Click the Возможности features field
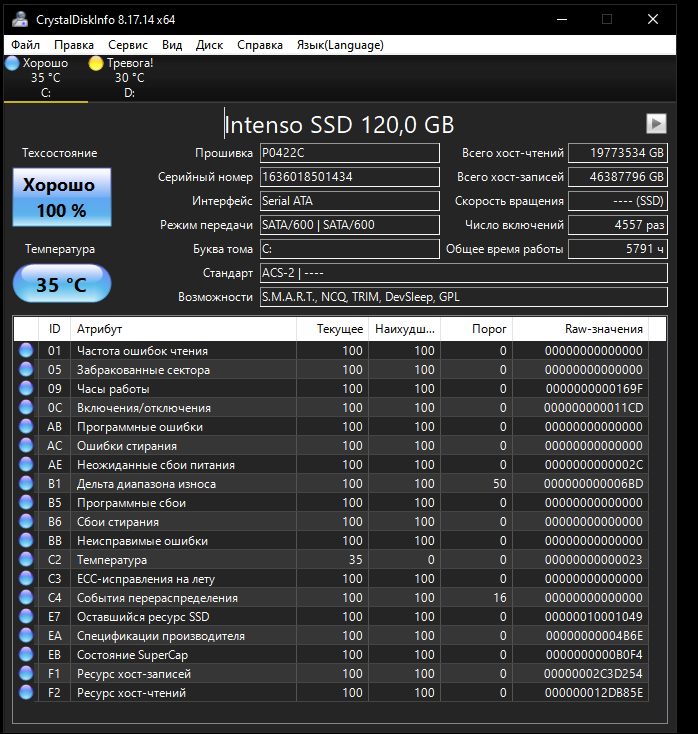Viewport: 698px width, 734px height. click(x=463, y=297)
